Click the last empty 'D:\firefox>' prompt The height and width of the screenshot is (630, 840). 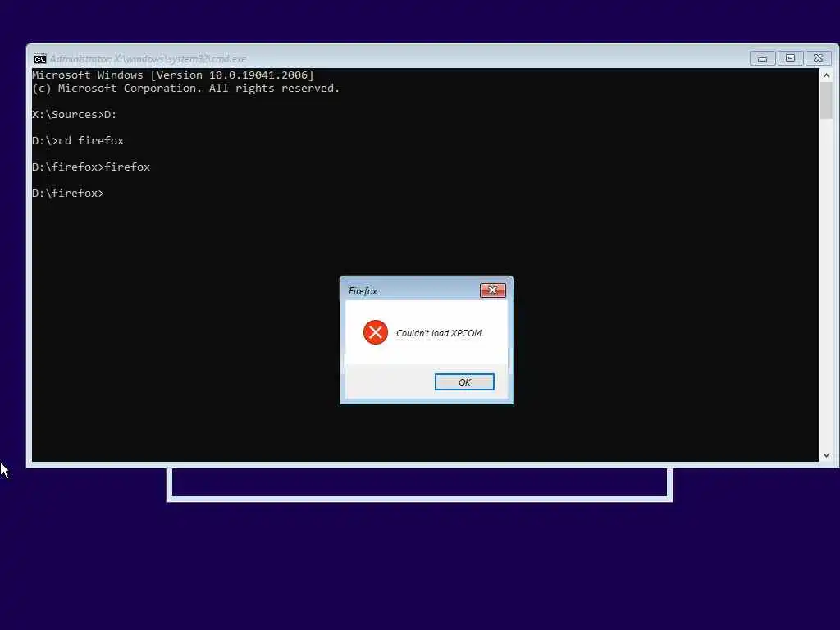click(x=68, y=193)
